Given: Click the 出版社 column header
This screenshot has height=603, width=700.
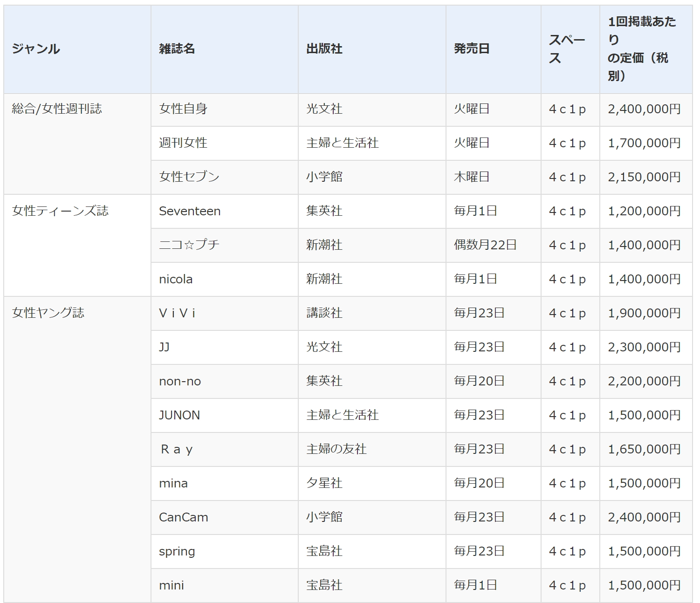Looking at the screenshot, I should tap(324, 49).
